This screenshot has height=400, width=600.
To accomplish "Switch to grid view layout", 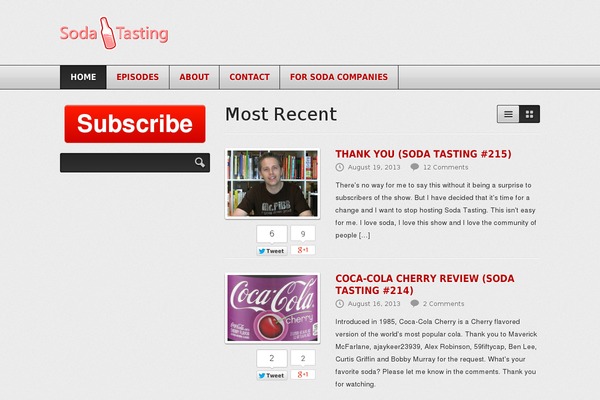I will [530, 114].
